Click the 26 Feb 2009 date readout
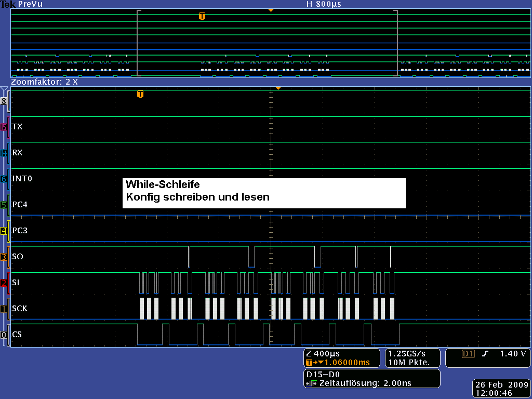This screenshot has height=399, width=532. coord(502,385)
